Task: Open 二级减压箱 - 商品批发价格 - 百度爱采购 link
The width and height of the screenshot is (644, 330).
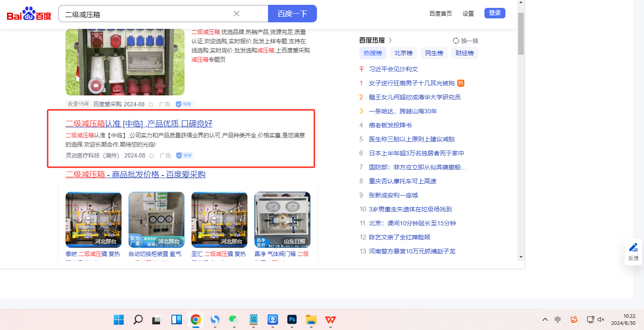Action: click(135, 175)
